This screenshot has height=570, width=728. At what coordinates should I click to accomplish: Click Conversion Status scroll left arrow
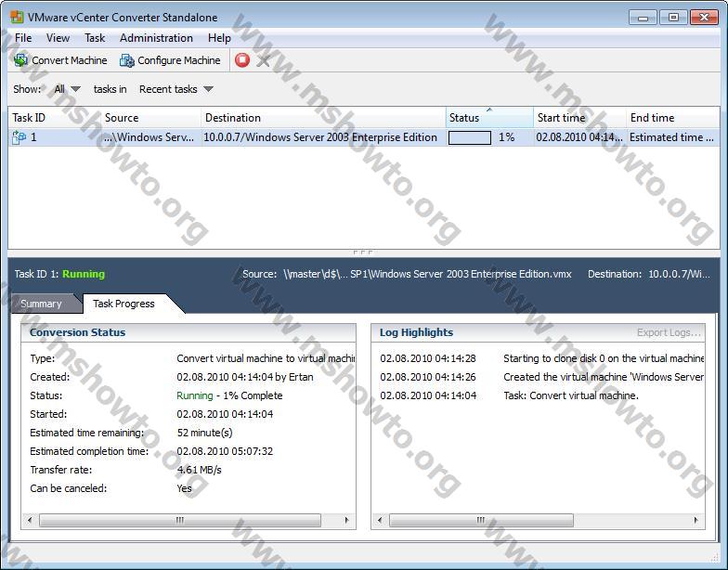(30, 520)
